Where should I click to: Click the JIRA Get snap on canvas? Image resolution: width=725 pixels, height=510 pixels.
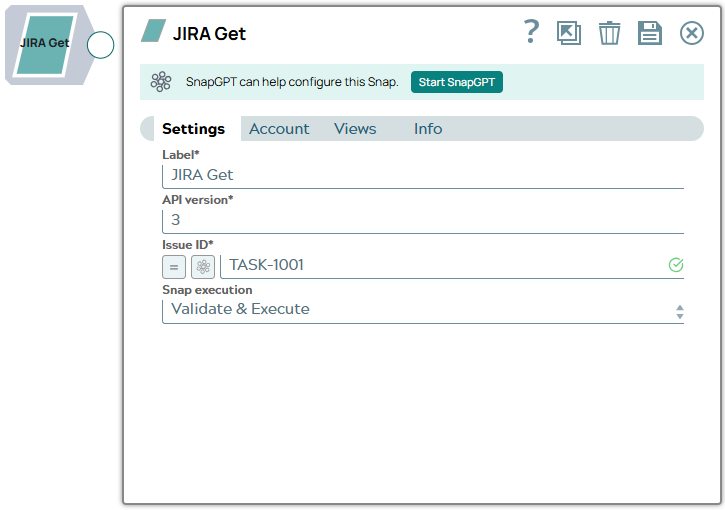tap(45, 45)
